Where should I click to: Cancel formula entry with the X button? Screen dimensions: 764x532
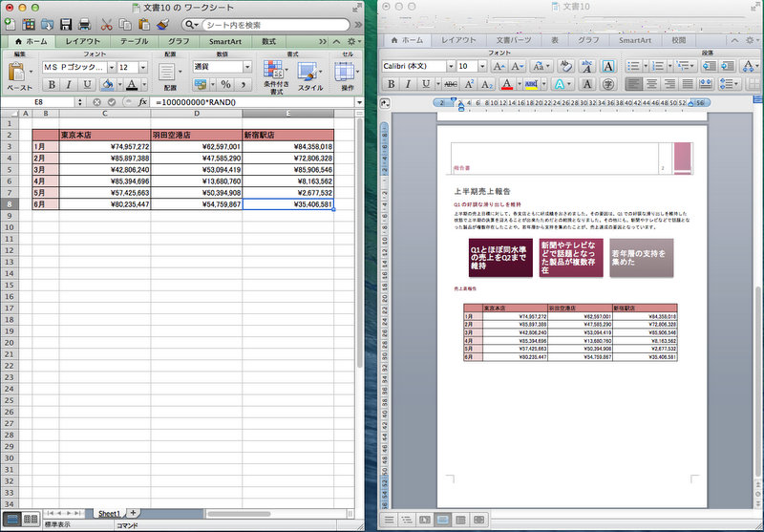(96, 102)
